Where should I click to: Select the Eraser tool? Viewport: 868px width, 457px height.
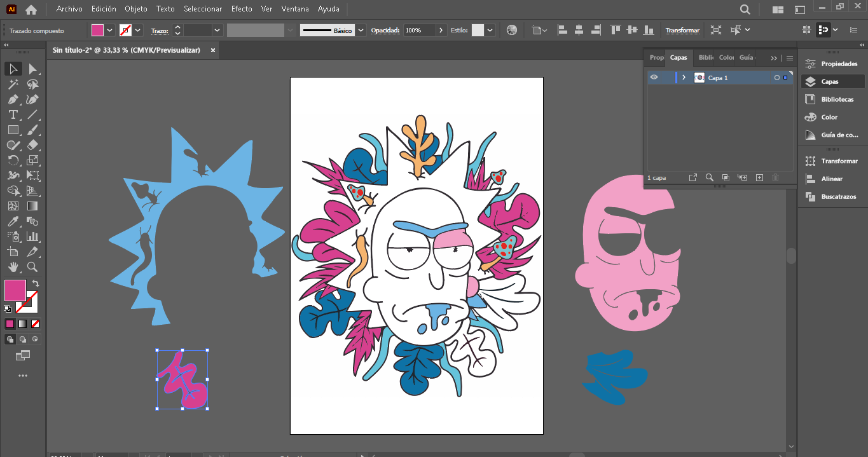click(32, 145)
